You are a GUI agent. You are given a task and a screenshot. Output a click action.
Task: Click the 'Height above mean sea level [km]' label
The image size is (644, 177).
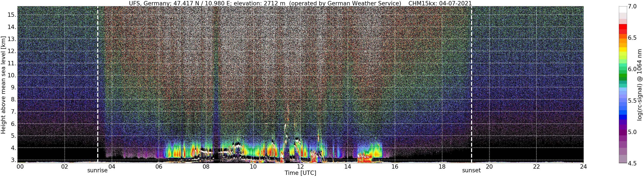[3, 85]
